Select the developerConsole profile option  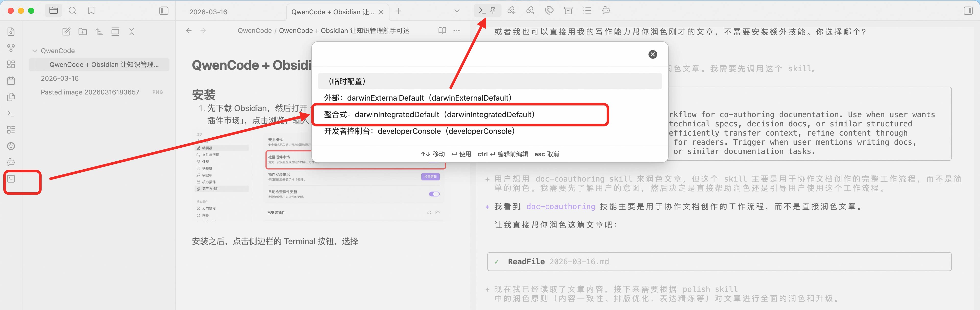pos(419,132)
